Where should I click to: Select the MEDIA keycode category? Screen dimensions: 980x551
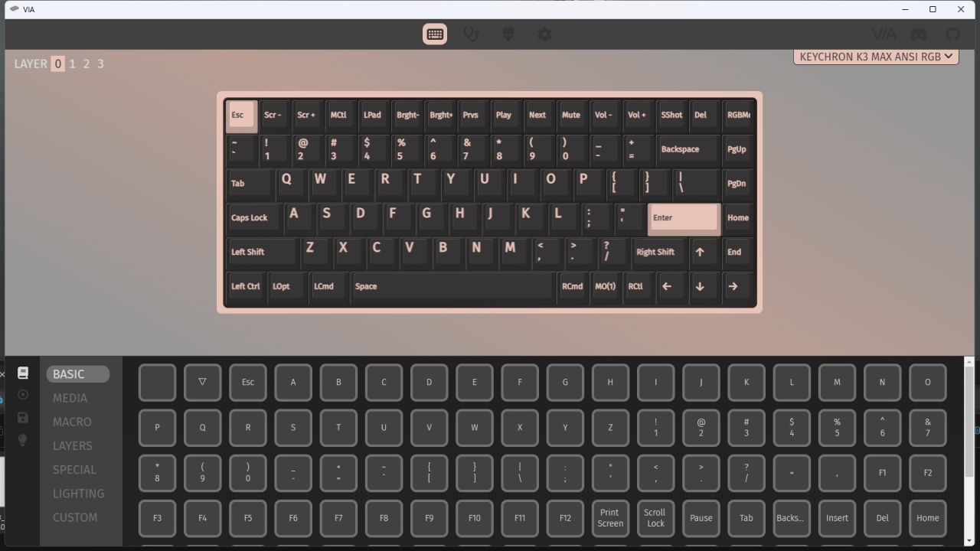pos(70,398)
